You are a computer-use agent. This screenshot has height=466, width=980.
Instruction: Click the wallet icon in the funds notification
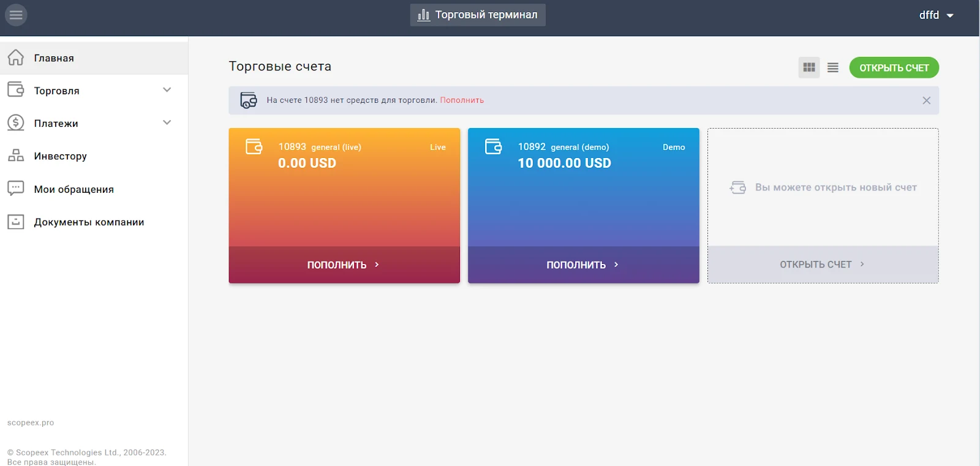(249, 100)
